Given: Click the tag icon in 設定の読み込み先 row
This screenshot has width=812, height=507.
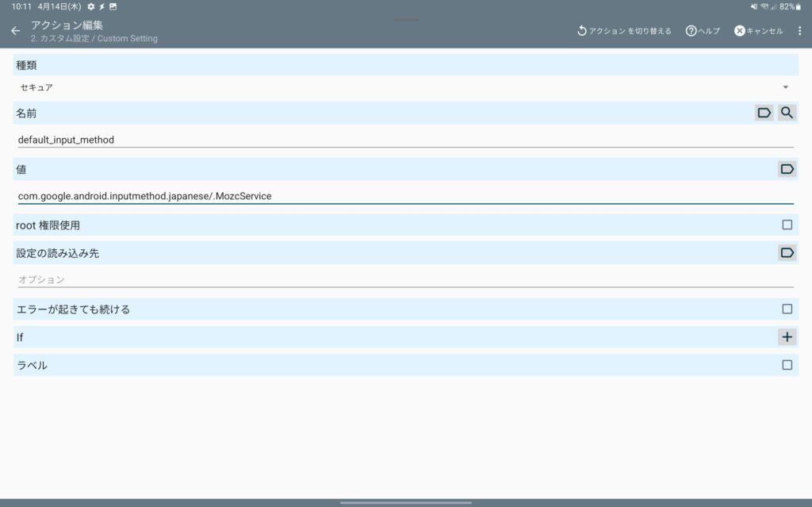Looking at the screenshot, I should (x=787, y=253).
